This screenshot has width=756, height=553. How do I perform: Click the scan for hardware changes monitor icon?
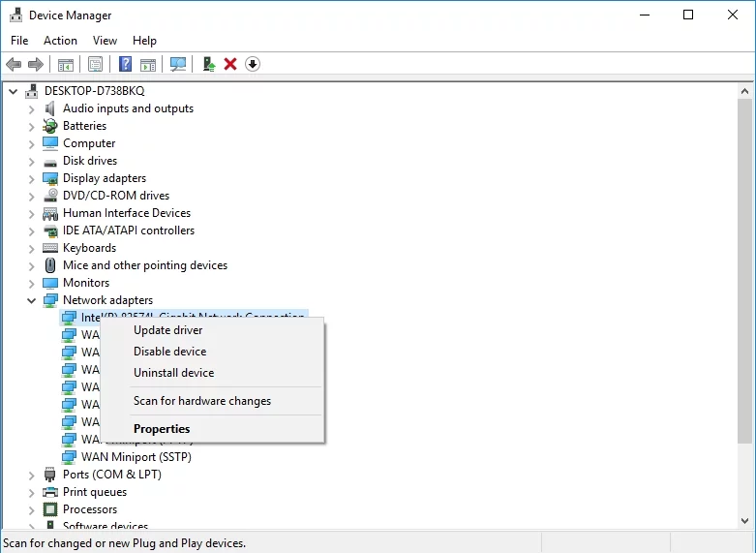pos(178,64)
